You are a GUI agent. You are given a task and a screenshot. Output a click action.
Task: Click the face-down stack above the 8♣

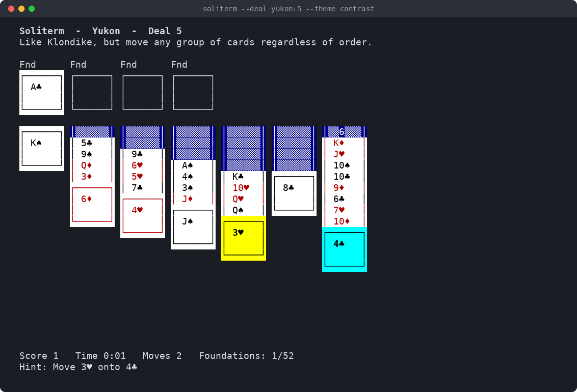pos(294,149)
